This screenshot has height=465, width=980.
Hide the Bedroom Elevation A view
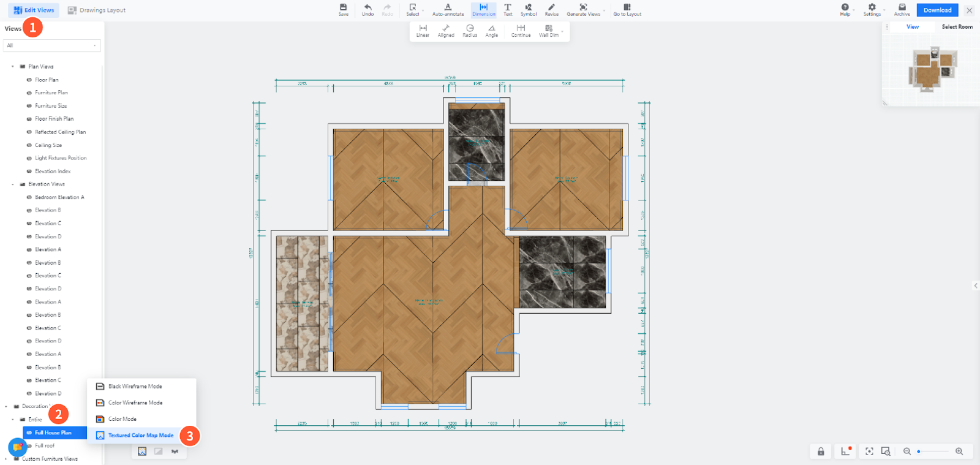click(29, 198)
